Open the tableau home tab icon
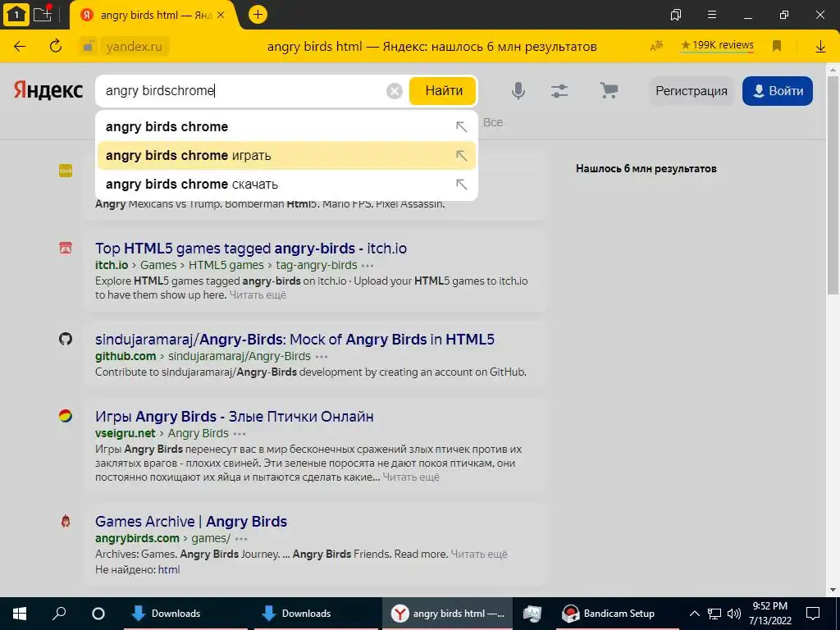This screenshot has height=630, width=840. click(16, 15)
